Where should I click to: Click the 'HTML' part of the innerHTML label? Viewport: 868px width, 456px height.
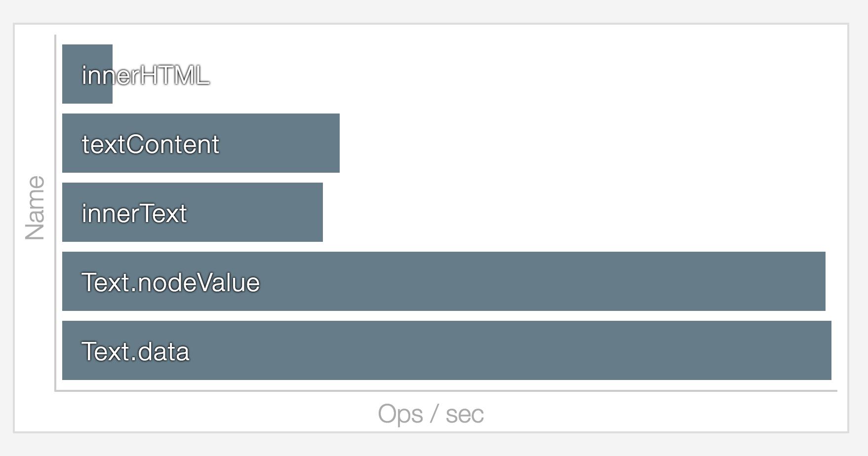pyautogui.click(x=175, y=76)
